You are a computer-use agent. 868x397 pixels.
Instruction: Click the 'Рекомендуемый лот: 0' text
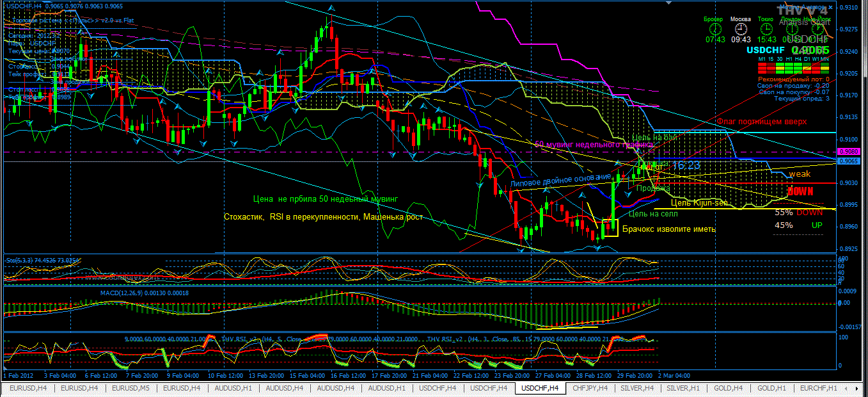(793, 79)
